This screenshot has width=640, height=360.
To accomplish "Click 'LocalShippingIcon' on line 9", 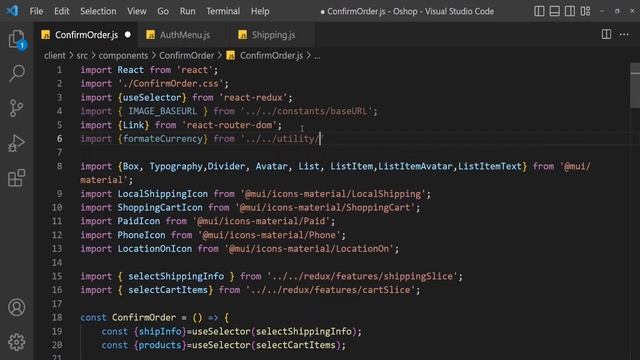I will coord(162,194).
